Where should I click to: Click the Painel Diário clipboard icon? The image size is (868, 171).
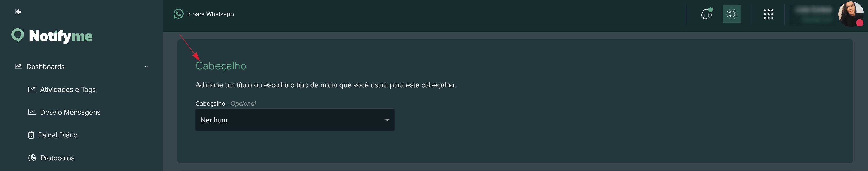31,135
